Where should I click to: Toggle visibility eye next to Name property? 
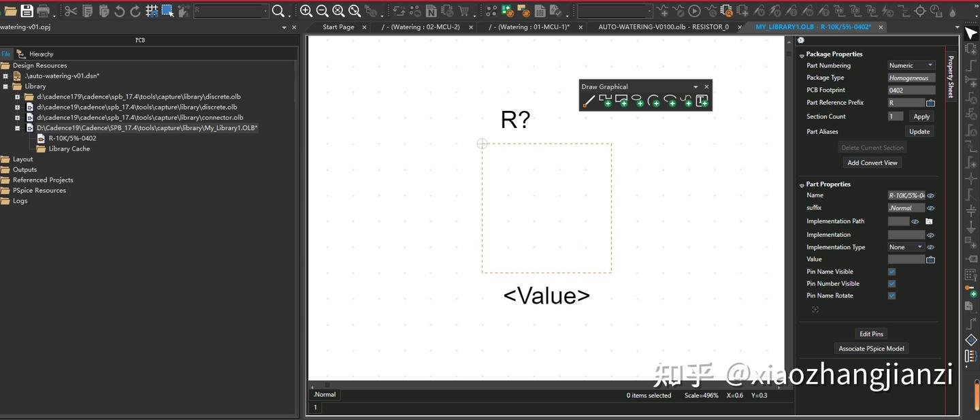click(x=930, y=195)
